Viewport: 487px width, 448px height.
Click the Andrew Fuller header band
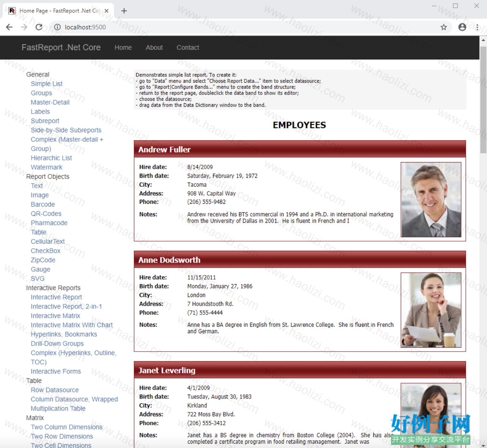(300, 149)
